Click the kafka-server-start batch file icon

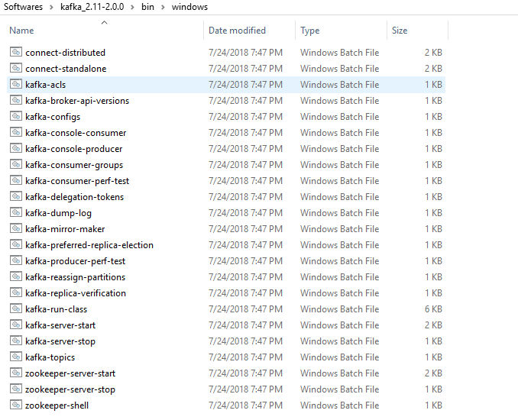[17, 325]
